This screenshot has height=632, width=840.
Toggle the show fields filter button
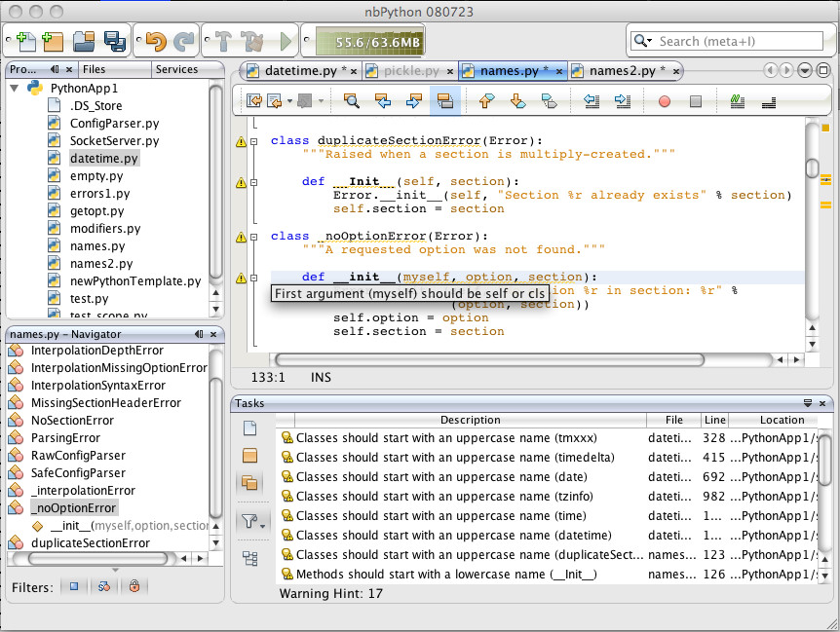74,586
